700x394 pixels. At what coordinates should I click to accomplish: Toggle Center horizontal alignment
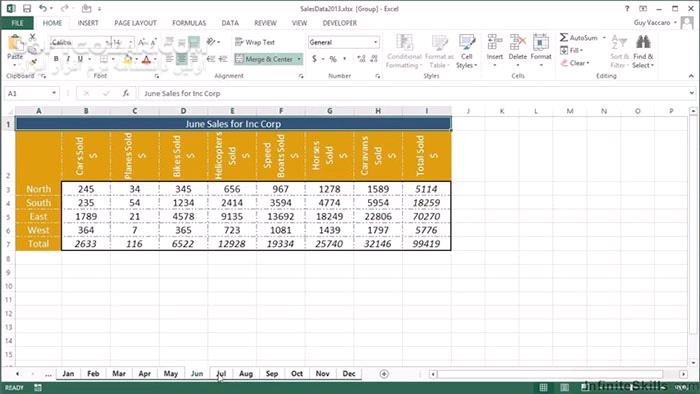[x=181, y=59]
